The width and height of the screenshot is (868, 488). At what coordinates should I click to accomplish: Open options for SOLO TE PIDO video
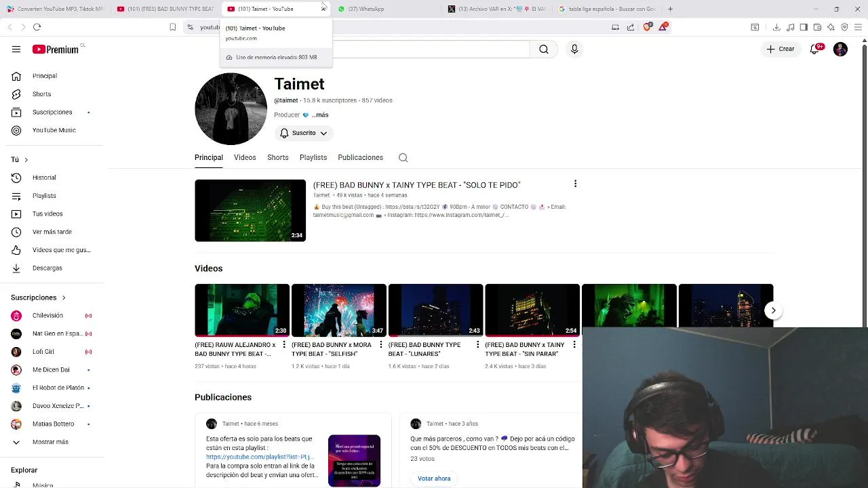[x=575, y=184]
